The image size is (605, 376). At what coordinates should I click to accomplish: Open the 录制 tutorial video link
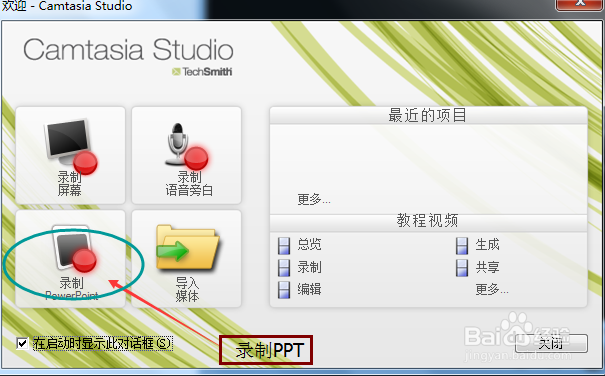click(309, 267)
